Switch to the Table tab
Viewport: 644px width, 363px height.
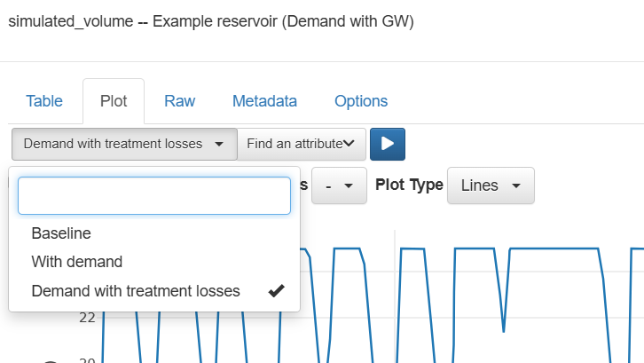pyautogui.click(x=44, y=101)
